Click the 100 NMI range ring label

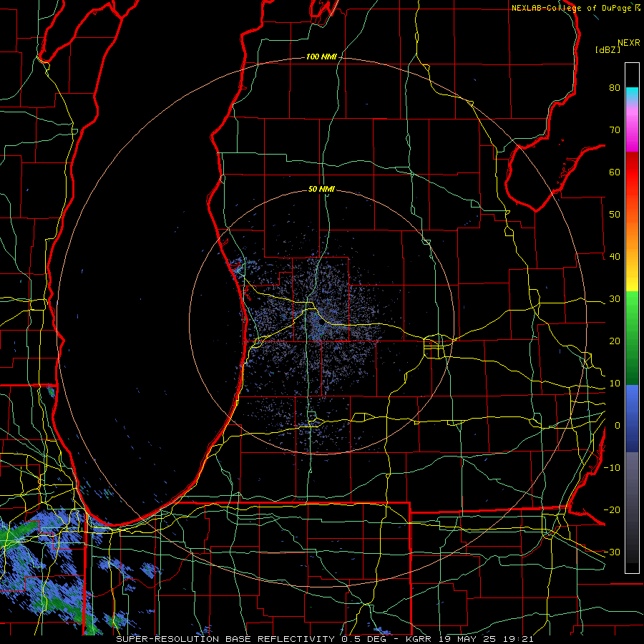point(321,57)
